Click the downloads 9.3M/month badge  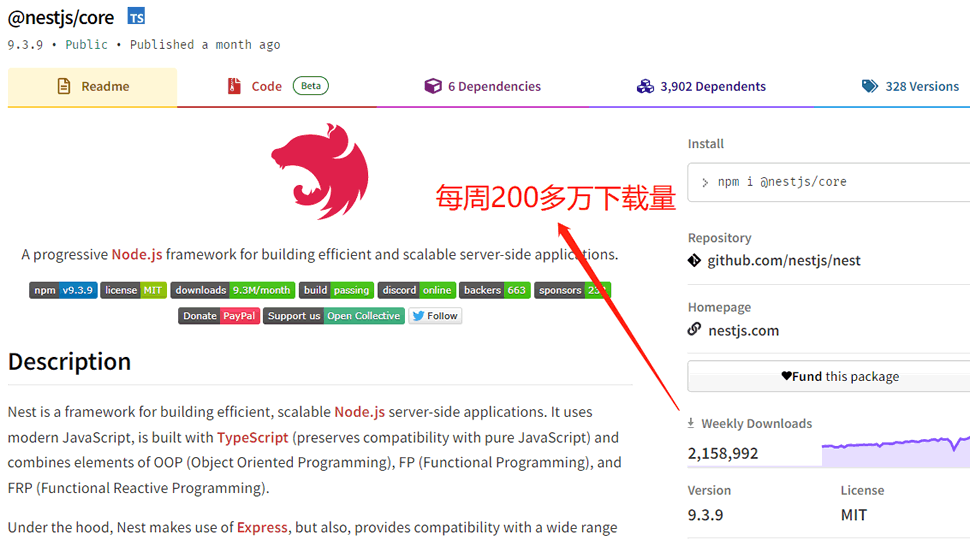tap(233, 290)
